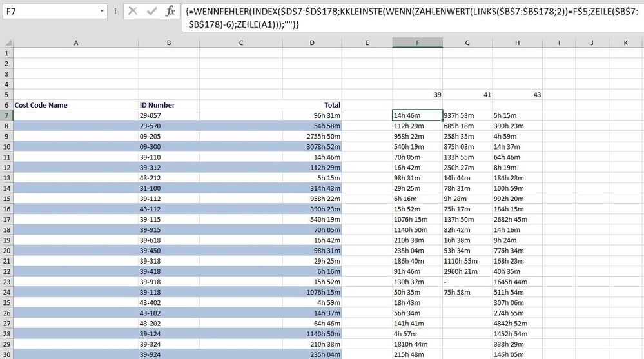Image resolution: width=644 pixels, height=359 pixels.
Task: Click Total cell '314h 43m'
Action: [312, 188]
